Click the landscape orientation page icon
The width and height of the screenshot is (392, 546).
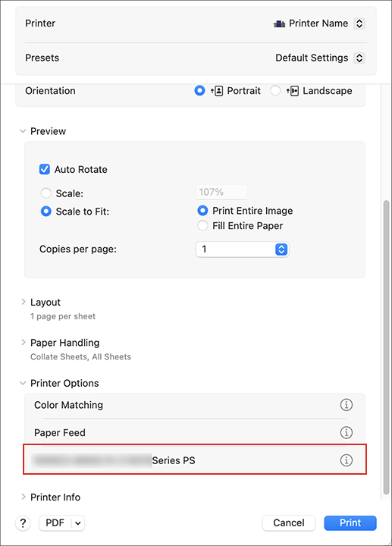pos(293,91)
